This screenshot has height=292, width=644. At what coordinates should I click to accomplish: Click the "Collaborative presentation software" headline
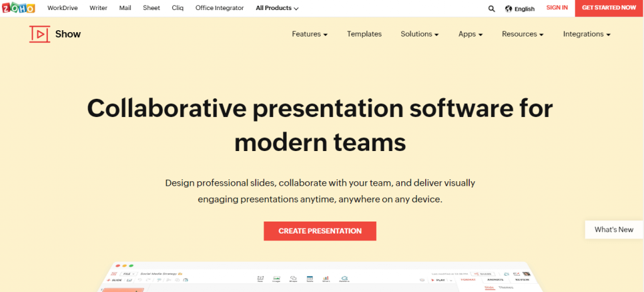320,125
